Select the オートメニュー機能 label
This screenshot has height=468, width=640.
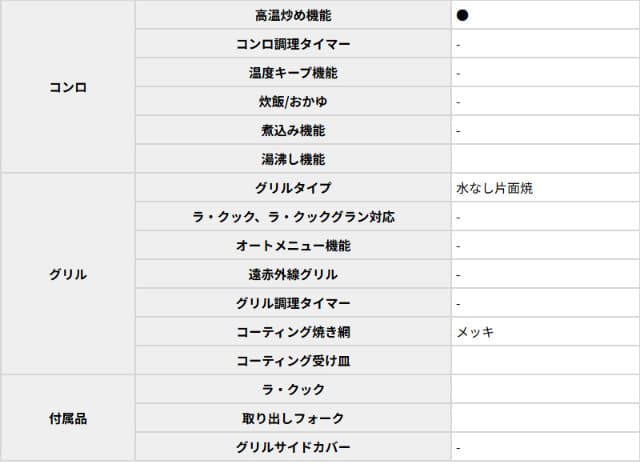[293, 246]
